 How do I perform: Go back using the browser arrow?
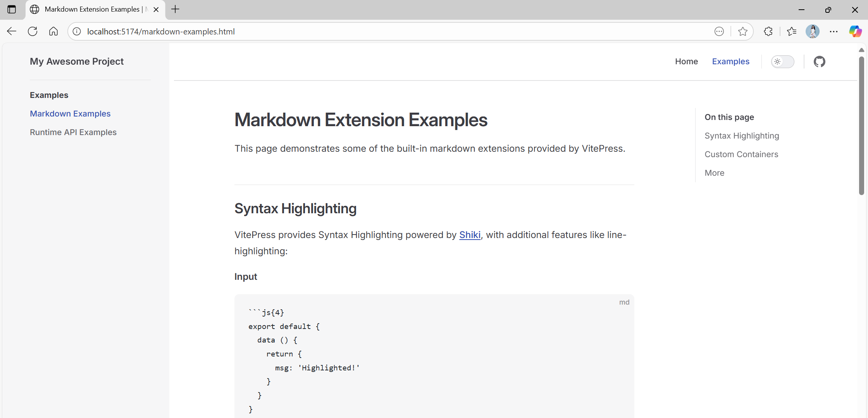click(12, 31)
